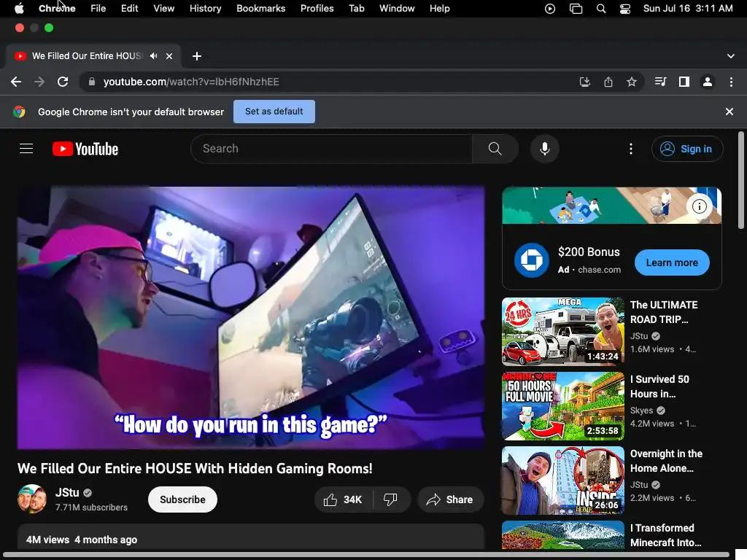Click the install app icon in address bar
The height and width of the screenshot is (560, 747).
pos(585,82)
